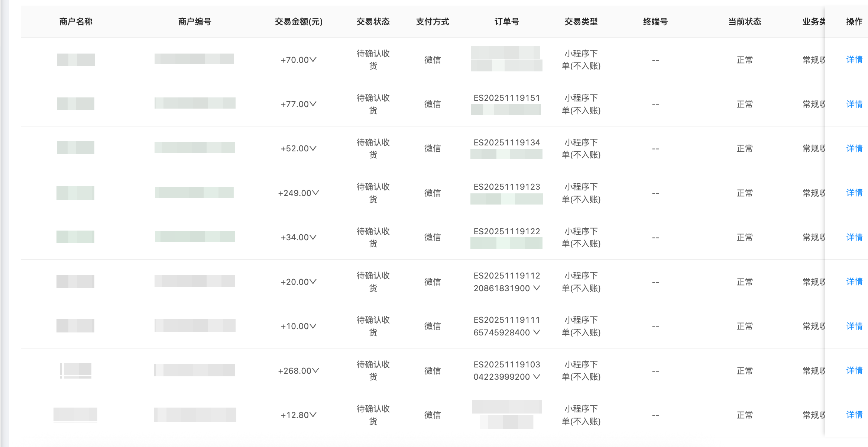Expand the amount dropdown for +52.00
Screen dimensions: 868x447
pyautogui.click(x=314, y=148)
